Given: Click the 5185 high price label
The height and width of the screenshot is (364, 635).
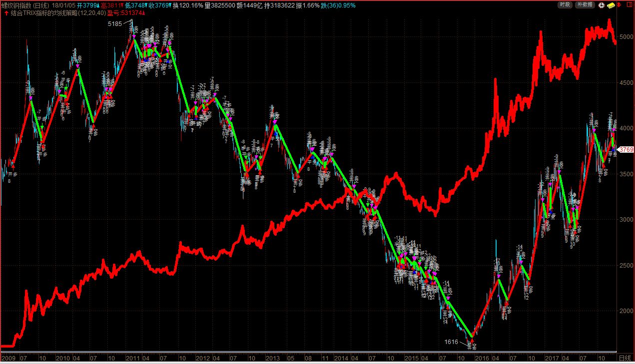Looking at the screenshot, I should click(x=115, y=24).
